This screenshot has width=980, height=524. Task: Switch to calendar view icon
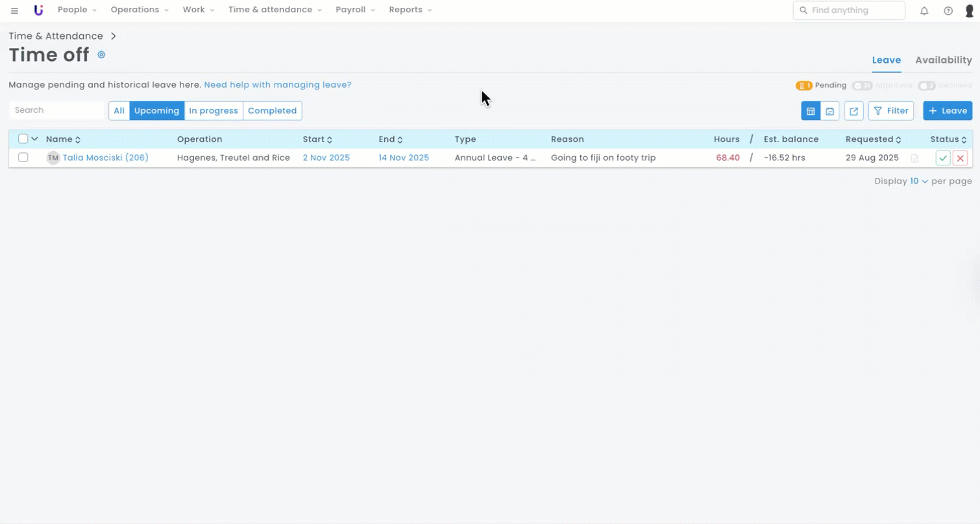click(829, 111)
